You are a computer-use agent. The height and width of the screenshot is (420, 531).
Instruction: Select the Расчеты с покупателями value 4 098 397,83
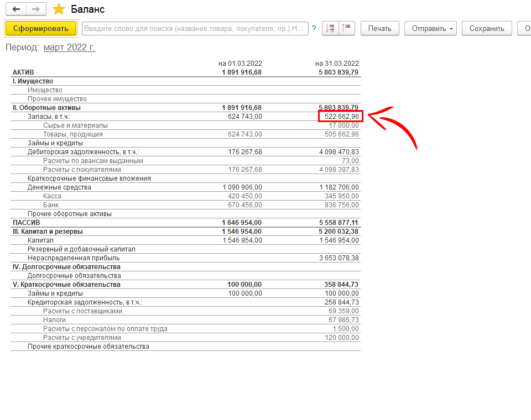coord(339,170)
